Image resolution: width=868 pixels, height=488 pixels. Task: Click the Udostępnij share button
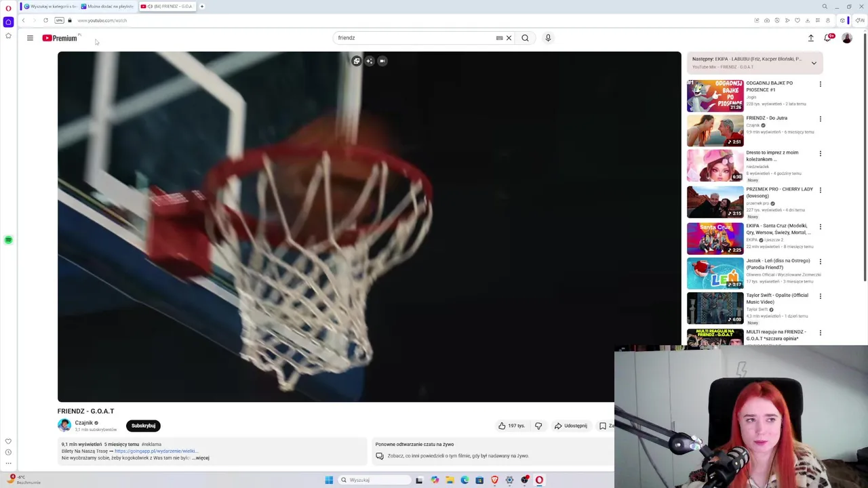tap(570, 426)
